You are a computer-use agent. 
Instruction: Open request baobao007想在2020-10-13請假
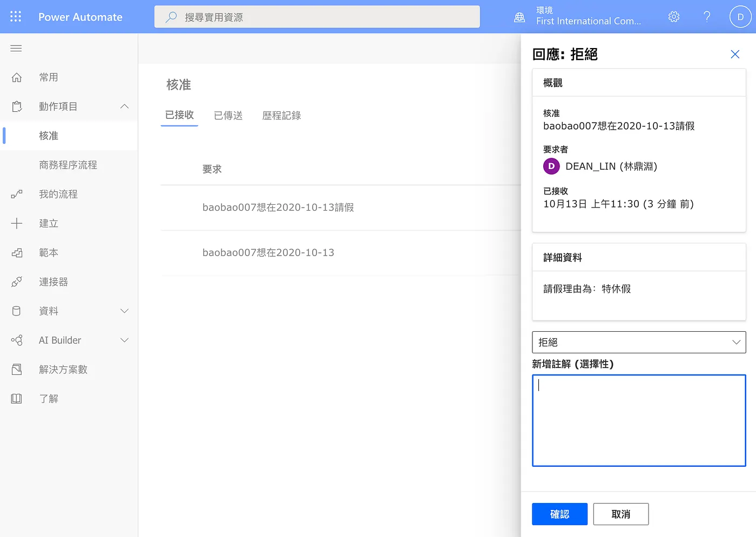[278, 207]
